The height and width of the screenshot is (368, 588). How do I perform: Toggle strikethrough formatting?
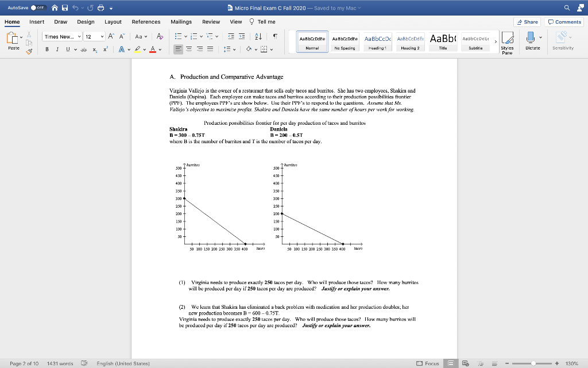click(x=84, y=49)
